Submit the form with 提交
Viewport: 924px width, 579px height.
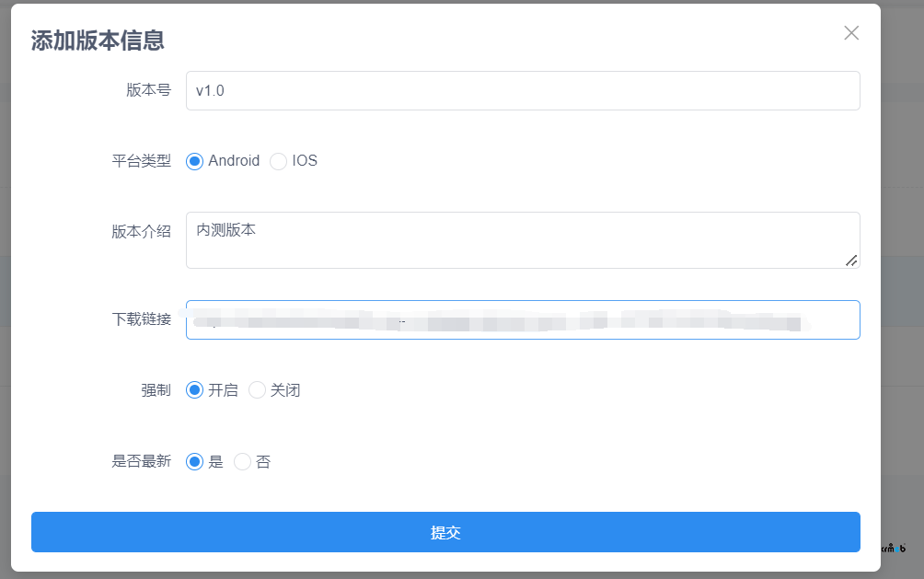(445, 532)
